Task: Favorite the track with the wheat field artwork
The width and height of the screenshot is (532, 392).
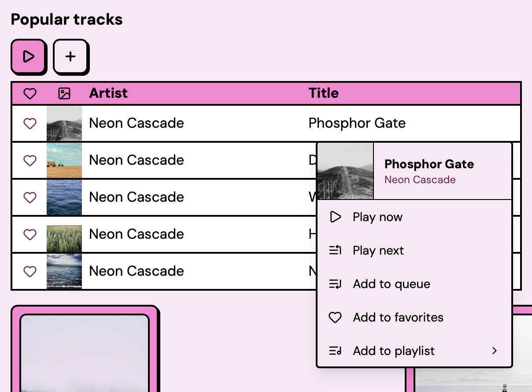Action: 30,234
